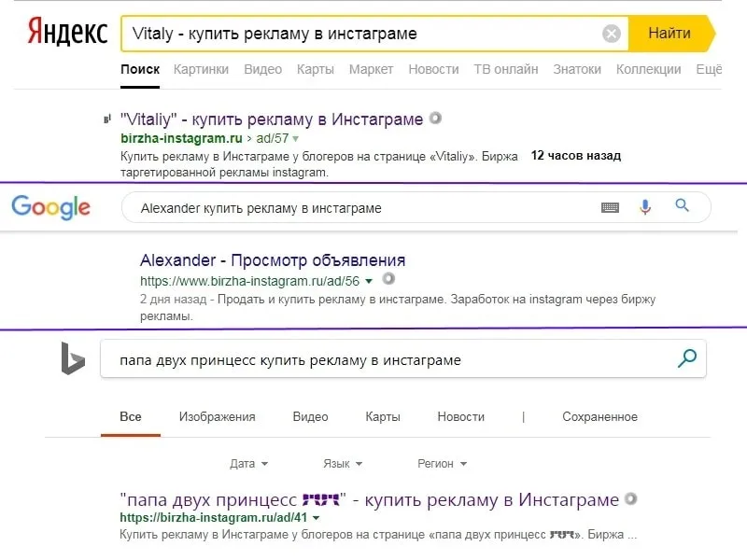Open the birzha-instagram.ru/ad/41 URL

coord(214,518)
